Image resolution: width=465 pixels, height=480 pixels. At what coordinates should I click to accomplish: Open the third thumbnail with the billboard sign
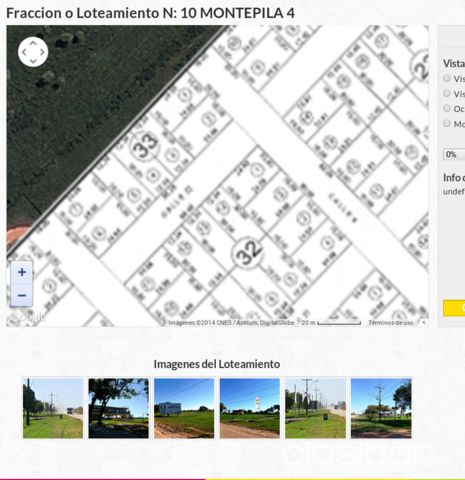[x=184, y=408]
